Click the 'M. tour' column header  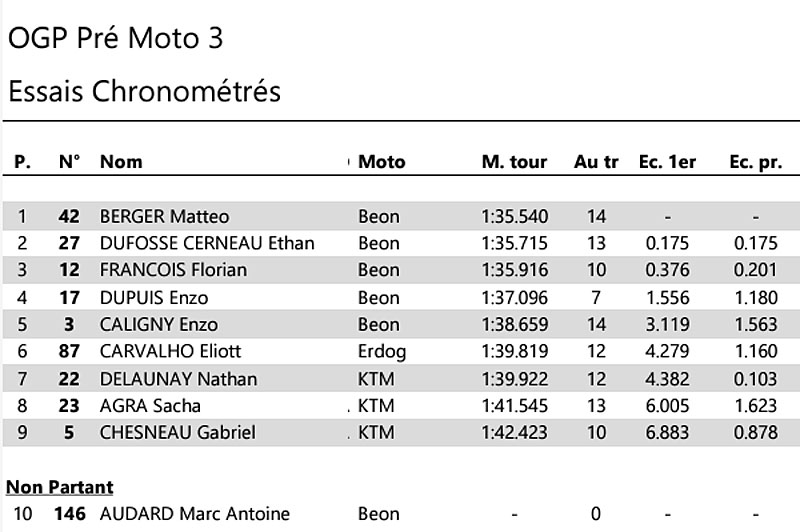514,162
